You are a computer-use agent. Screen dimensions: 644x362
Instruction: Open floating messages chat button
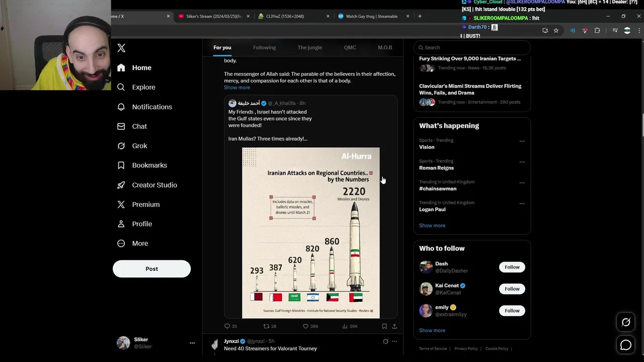[626, 345]
